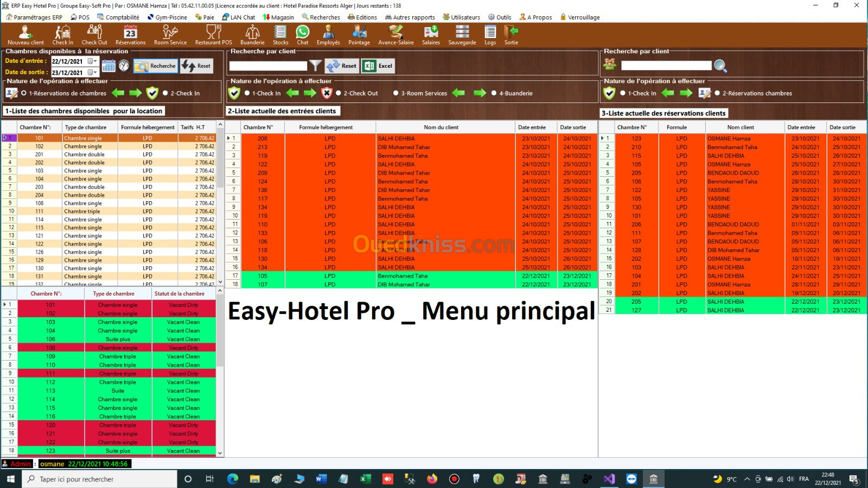Click the client search field in the reservations panel
868x488 pixels.
666,66
